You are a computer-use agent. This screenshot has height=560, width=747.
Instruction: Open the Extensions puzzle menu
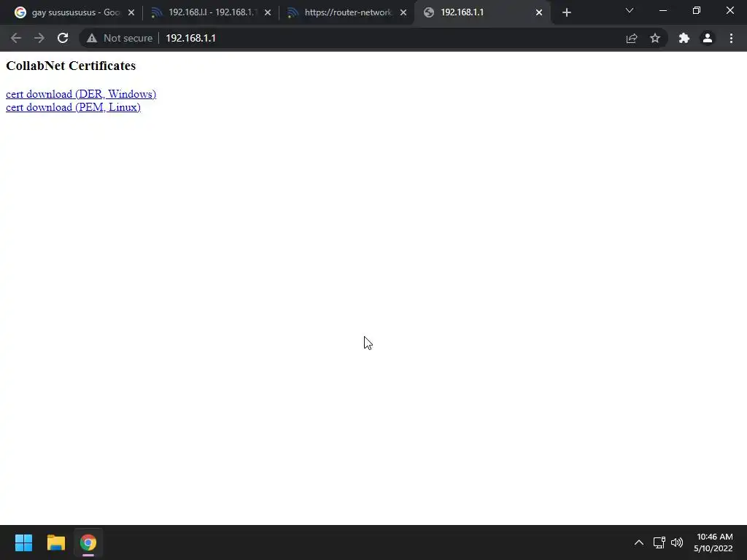pyautogui.click(x=684, y=38)
